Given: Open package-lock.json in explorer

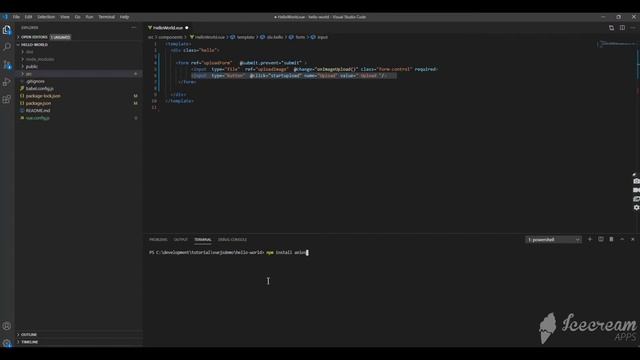Looking at the screenshot, I should [x=43, y=96].
